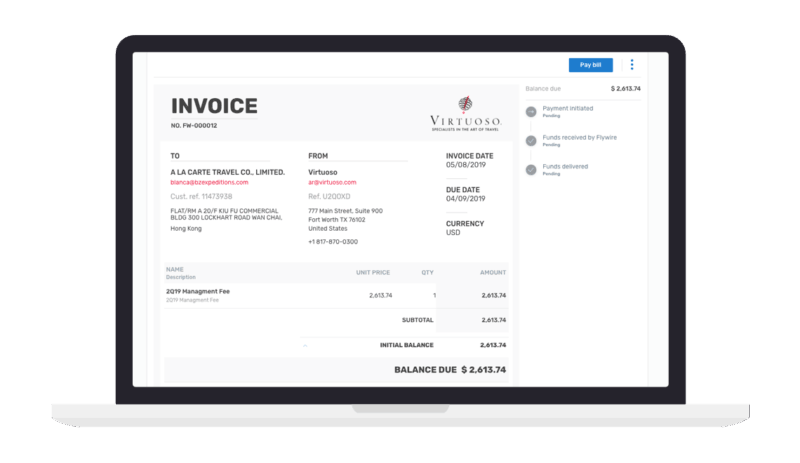Screen dimensions: 800x463
Task: Click the Balance due amount in sidebar
Action: pyautogui.click(x=625, y=89)
